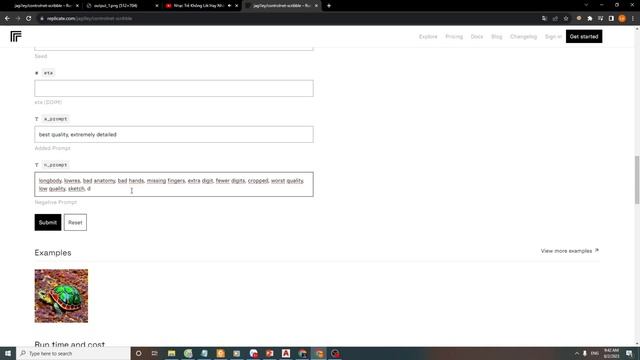
Task: Submit the form
Action: (x=48, y=222)
